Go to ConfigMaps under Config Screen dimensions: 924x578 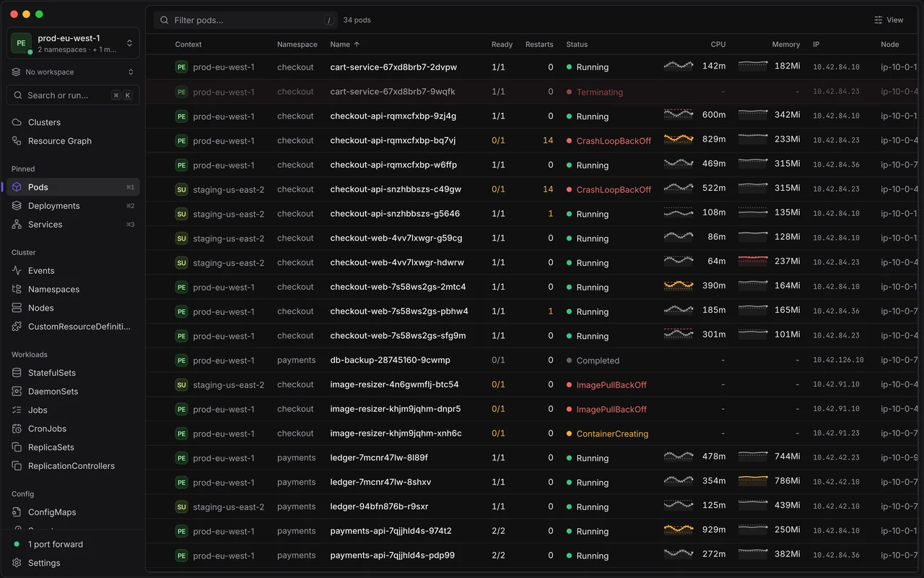(x=73, y=512)
